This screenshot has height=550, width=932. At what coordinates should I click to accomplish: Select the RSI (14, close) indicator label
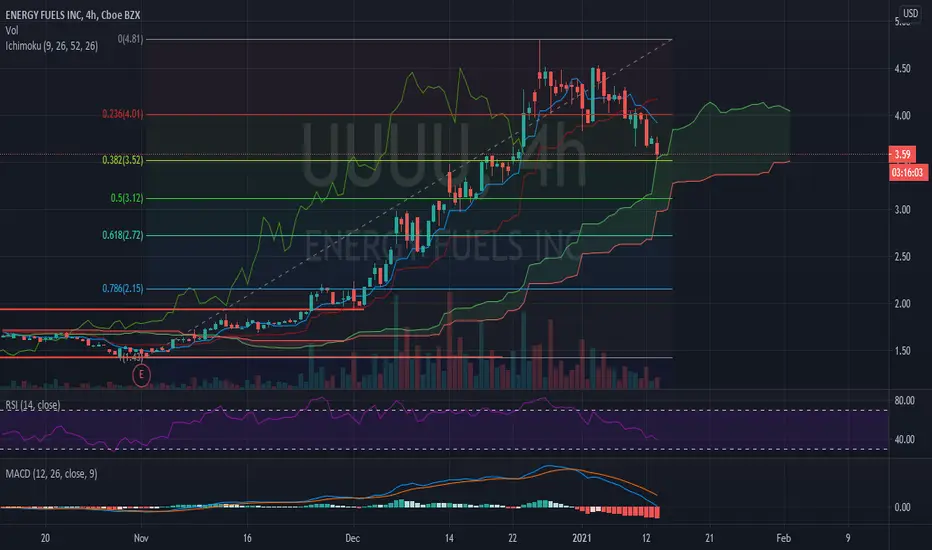click(33, 405)
